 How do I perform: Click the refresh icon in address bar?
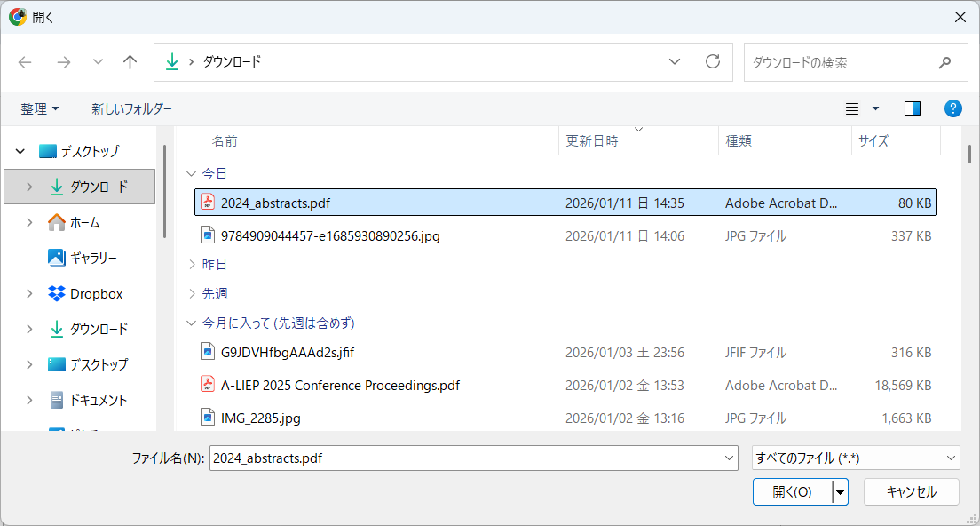712,62
